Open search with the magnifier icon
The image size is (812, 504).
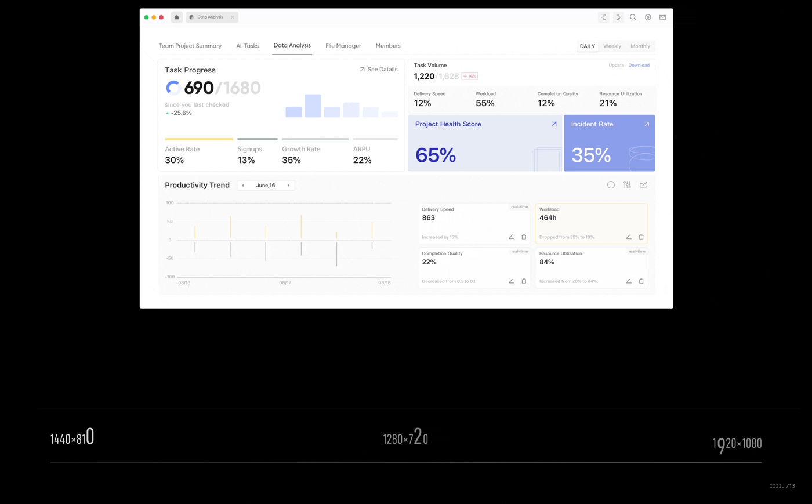pos(633,17)
